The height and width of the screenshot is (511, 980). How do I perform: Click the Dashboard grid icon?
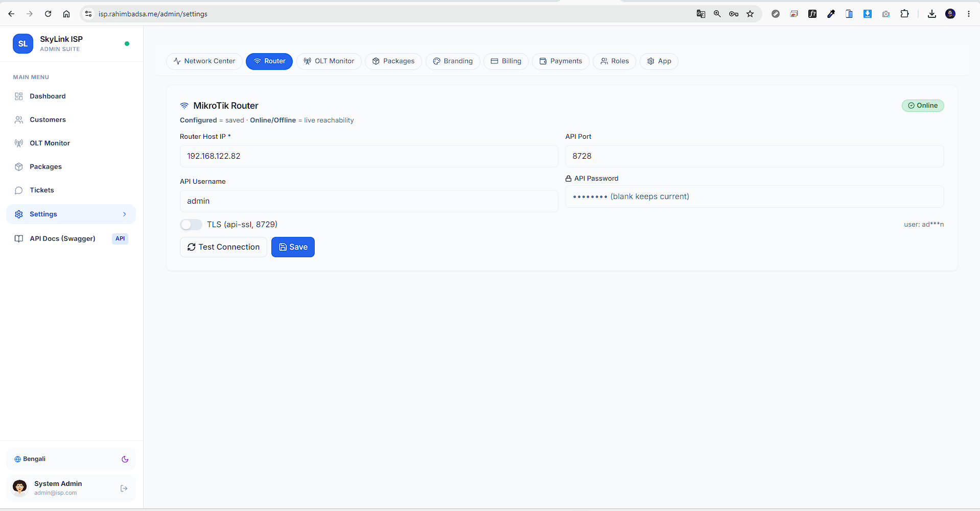coord(19,96)
